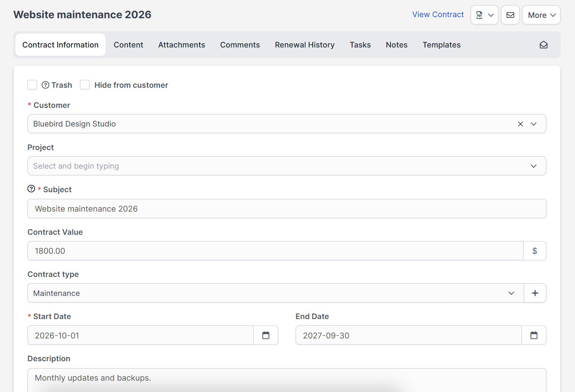Click into the Description text area
This screenshot has width=575, height=392.
tap(287, 380)
